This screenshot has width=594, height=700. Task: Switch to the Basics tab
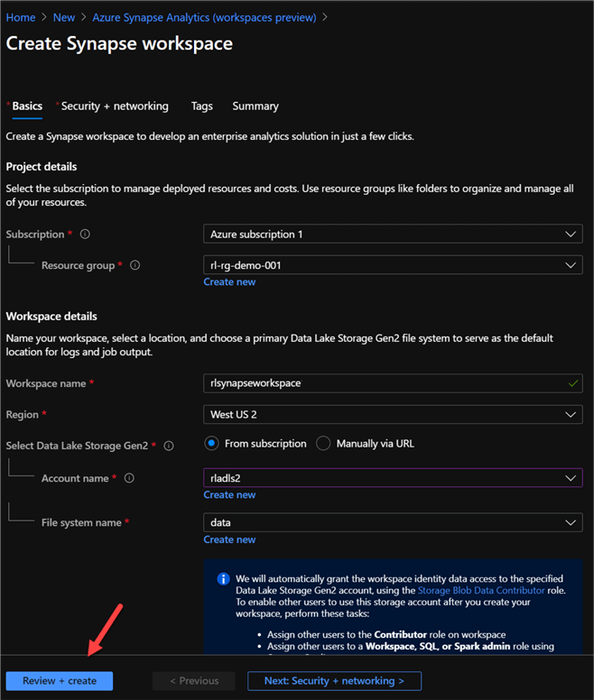coord(27,106)
